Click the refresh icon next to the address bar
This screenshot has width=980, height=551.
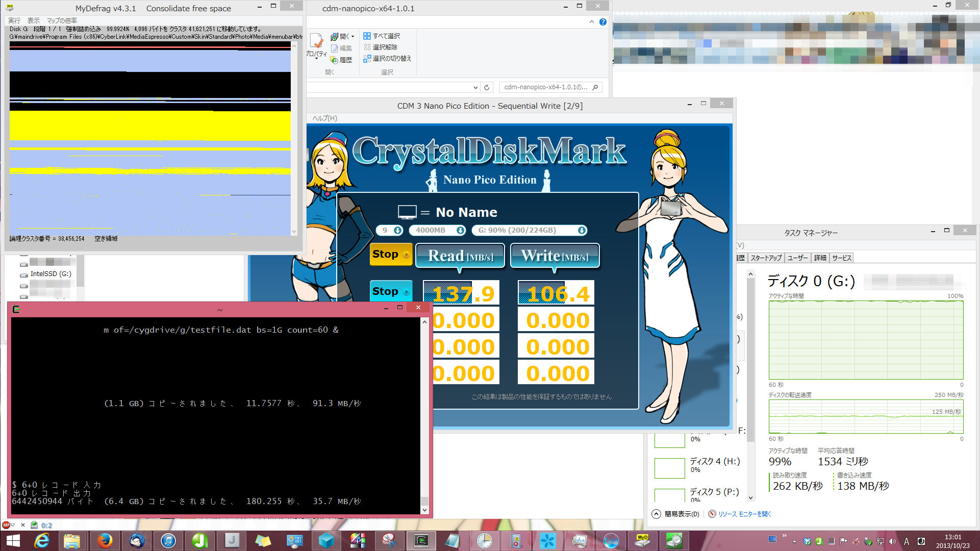pyautogui.click(x=487, y=88)
